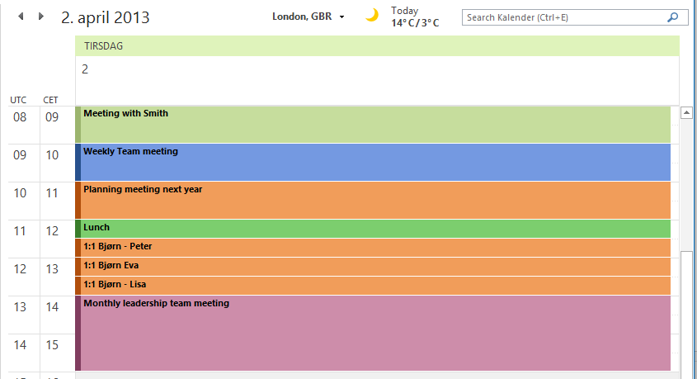Click the UTC time zone label

[x=18, y=100]
